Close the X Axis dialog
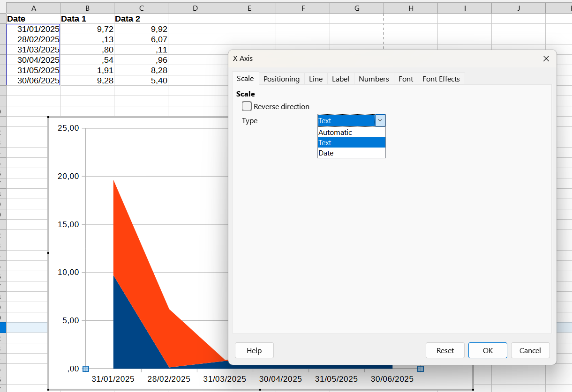Viewport: 572px width, 392px height. [546, 59]
